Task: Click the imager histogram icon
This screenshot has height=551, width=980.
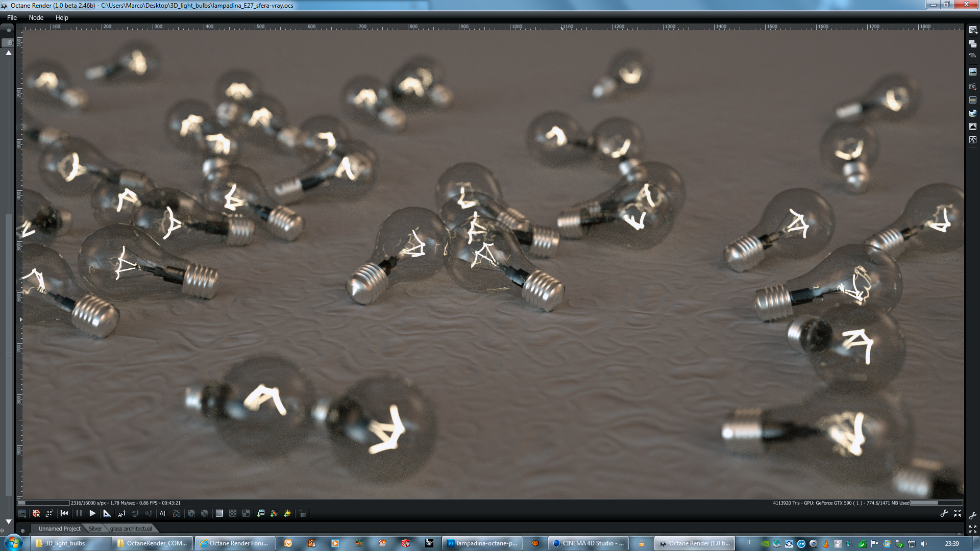Action: point(973,127)
